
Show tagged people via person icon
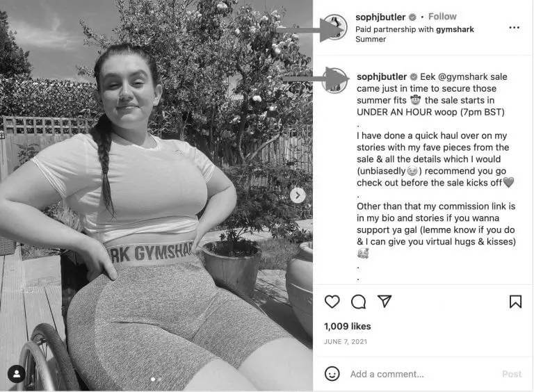17,374
